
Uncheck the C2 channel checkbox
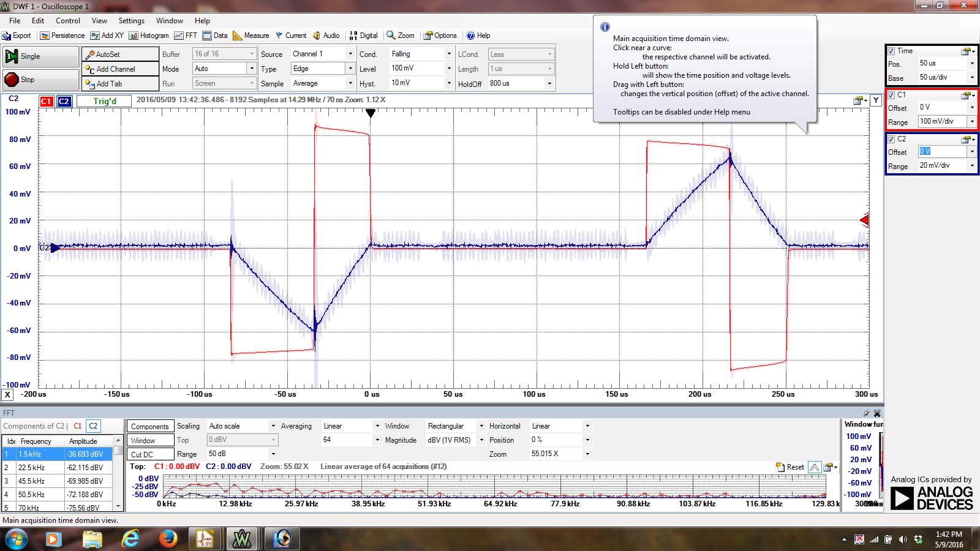click(891, 139)
